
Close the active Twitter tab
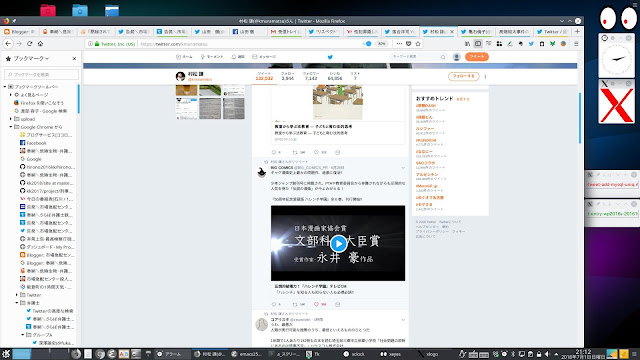(x=452, y=31)
